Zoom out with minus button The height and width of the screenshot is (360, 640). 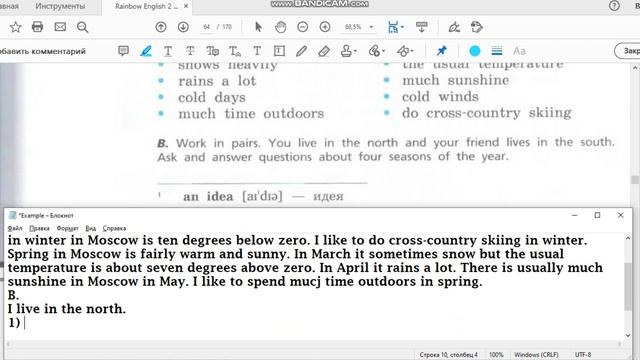[x=302, y=27]
